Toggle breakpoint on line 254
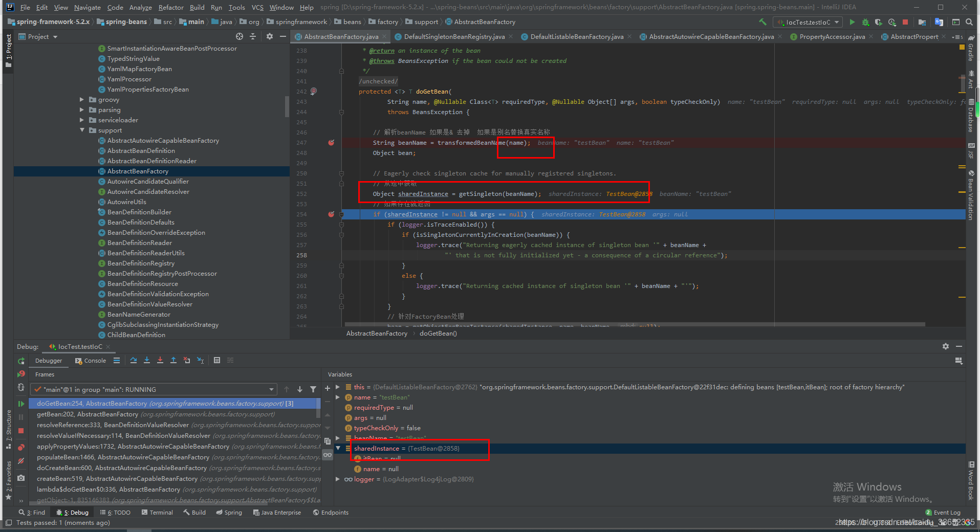Screen dimensions: 980x532 (x=331, y=214)
